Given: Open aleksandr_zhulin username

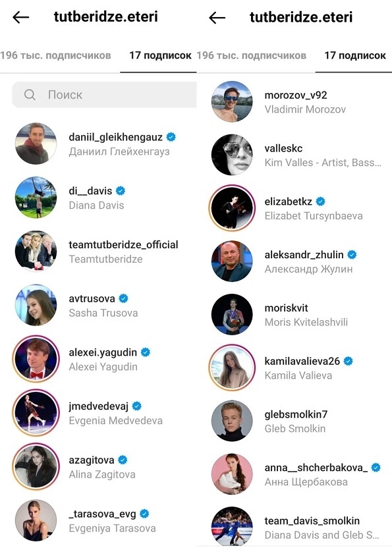Looking at the screenshot, I should (x=304, y=254).
